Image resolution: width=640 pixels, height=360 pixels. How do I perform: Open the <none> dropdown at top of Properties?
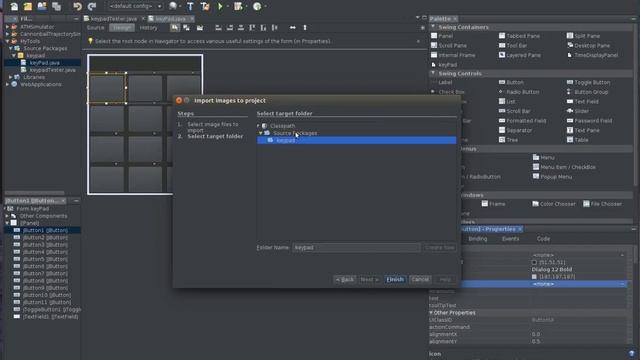[x=622, y=255]
